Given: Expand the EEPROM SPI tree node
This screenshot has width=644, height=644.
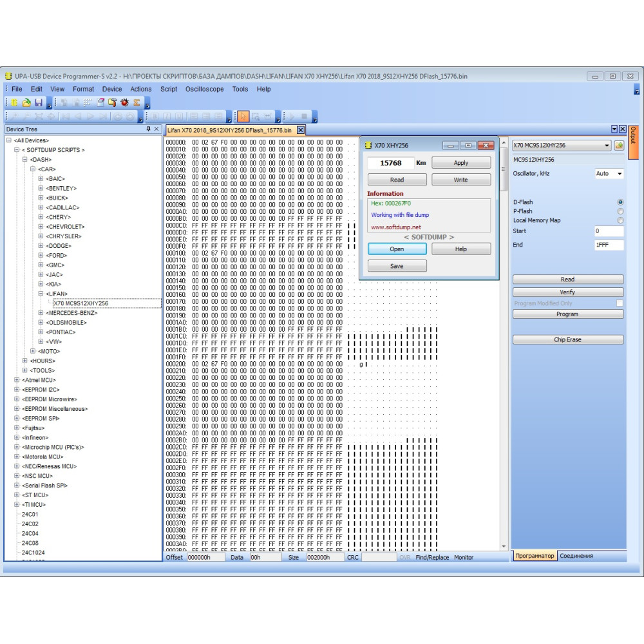Looking at the screenshot, I should 17,418.
